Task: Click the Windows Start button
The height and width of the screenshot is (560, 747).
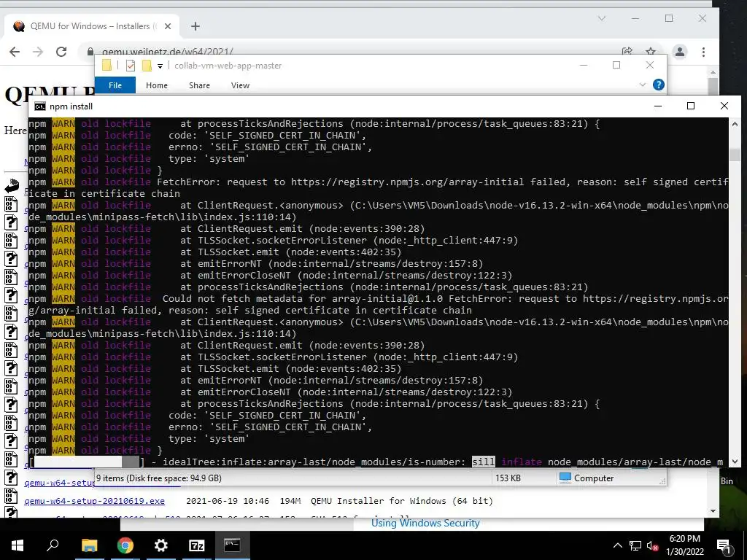Action: (x=18, y=545)
